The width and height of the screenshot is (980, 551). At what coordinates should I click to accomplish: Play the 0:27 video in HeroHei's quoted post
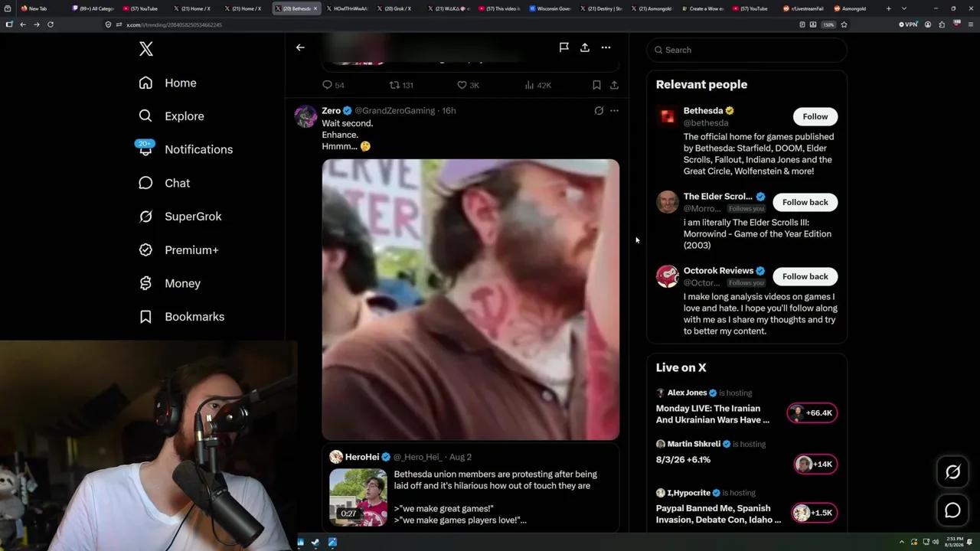[358, 497]
